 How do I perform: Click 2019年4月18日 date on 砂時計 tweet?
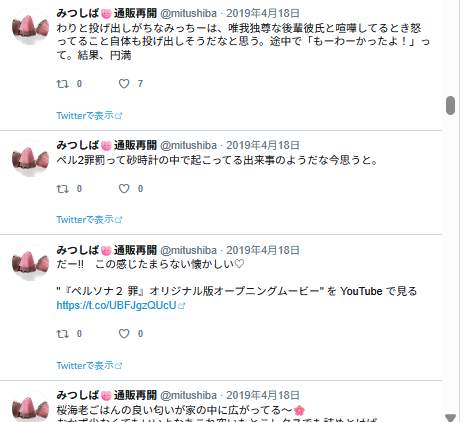[x=263, y=145]
